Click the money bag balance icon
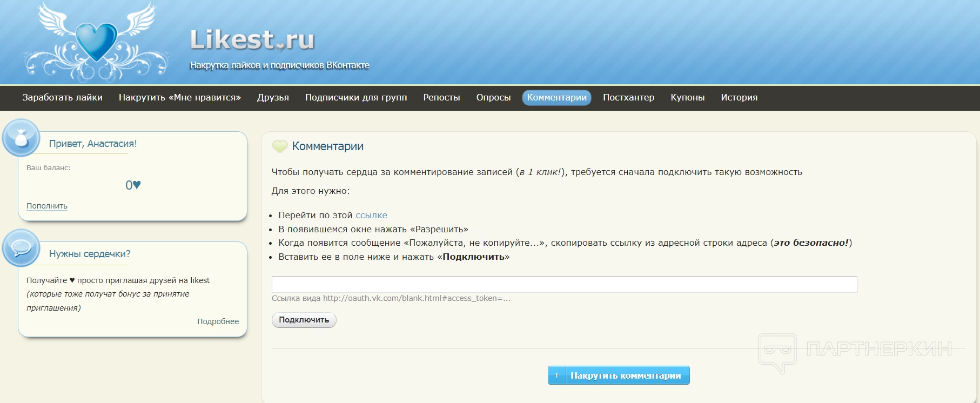The width and height of the screenshot is (980, 403). (x=21, y=138)
